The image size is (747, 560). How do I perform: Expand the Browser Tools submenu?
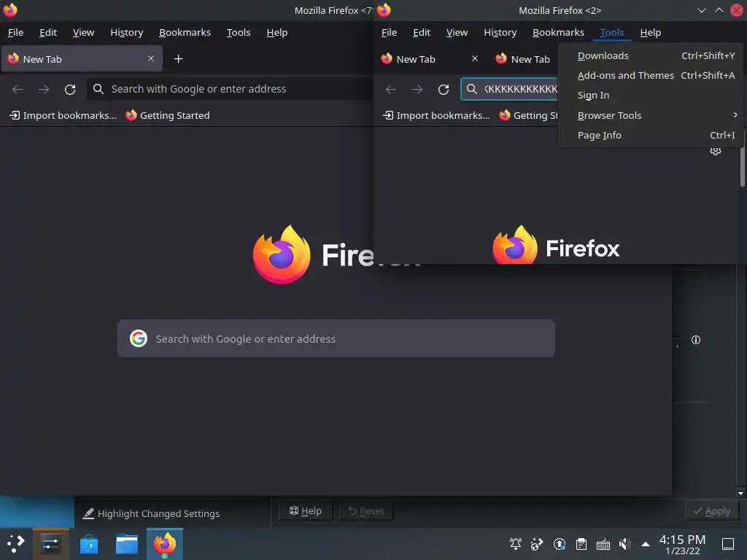coord(650,115)
